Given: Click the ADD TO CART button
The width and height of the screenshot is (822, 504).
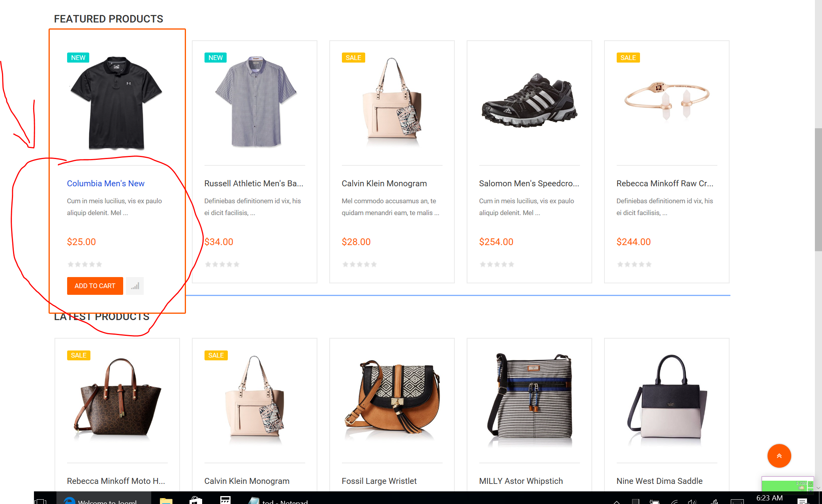Looking at the screenshot, I should (x=95, y=286).
